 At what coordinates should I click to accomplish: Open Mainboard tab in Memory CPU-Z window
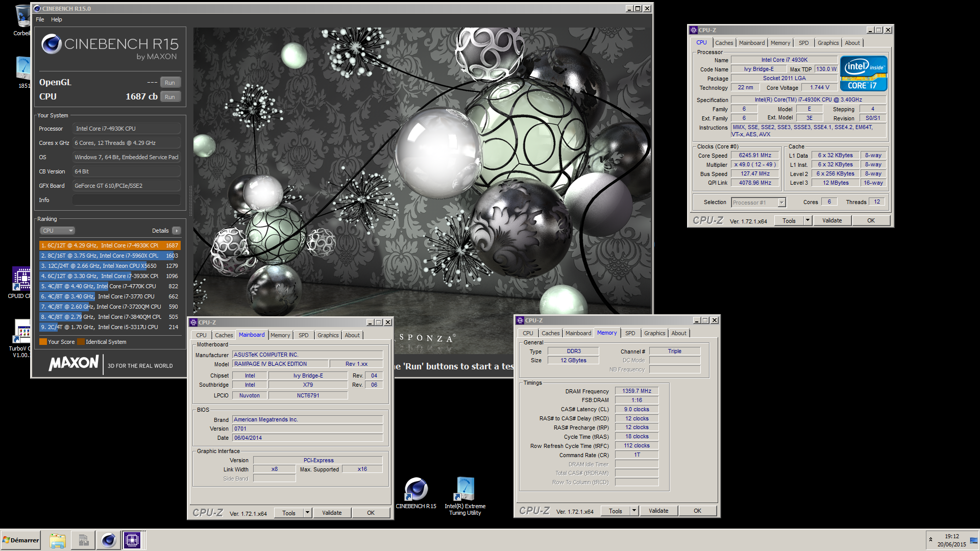pos(578,333)
